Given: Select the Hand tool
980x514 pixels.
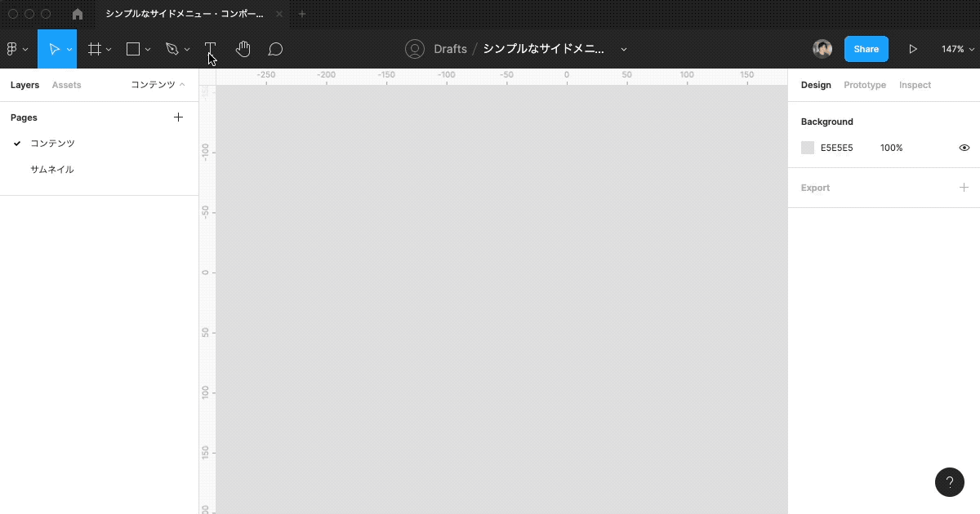Looking at the screenshot, I should tap(243, 49).
